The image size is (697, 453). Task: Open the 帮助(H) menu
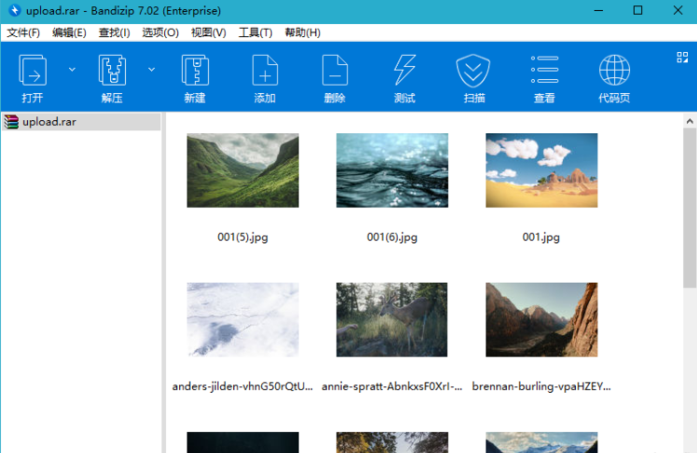click(x=302, y=32)
